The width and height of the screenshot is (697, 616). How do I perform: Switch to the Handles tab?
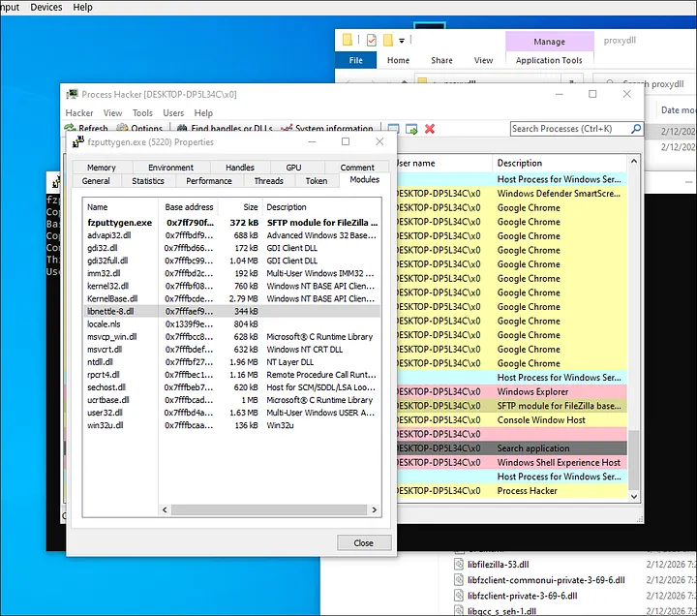tap(240, 168)
